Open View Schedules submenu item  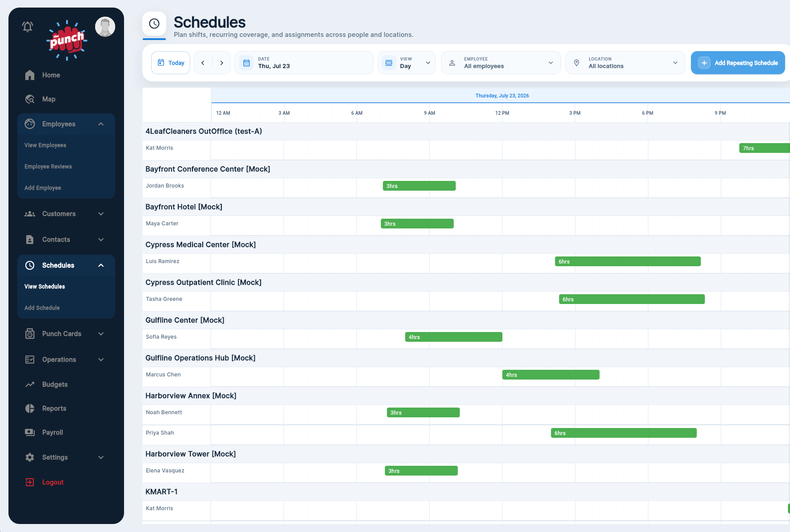click(44, 287)
